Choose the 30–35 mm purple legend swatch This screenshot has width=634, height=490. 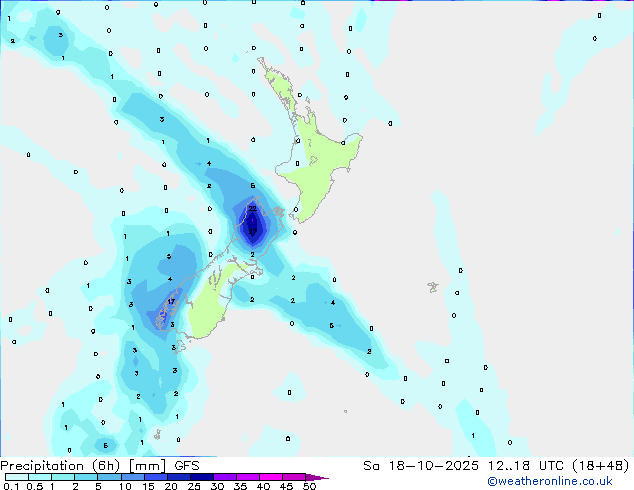coord(224,477)
